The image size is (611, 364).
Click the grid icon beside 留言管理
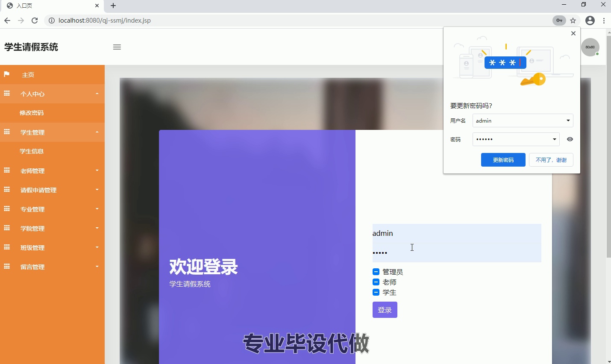(7, 267)
